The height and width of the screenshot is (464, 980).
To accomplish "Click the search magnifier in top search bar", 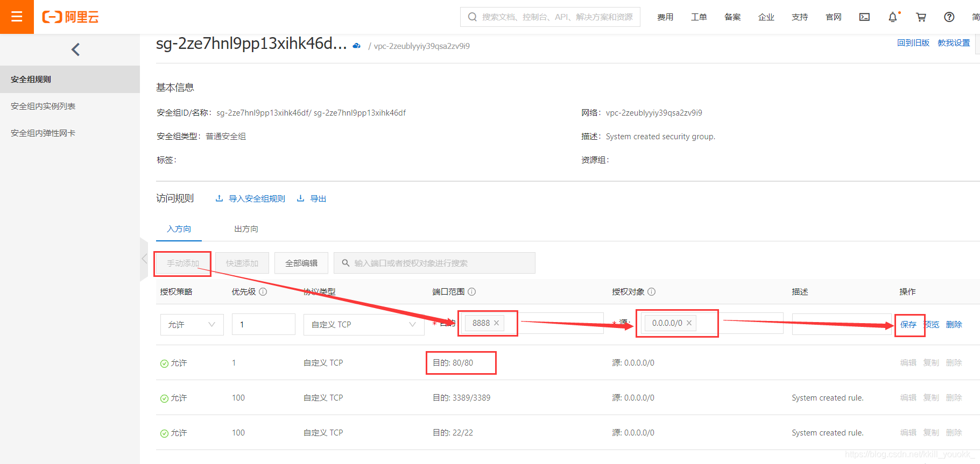I will coord(473,17).
